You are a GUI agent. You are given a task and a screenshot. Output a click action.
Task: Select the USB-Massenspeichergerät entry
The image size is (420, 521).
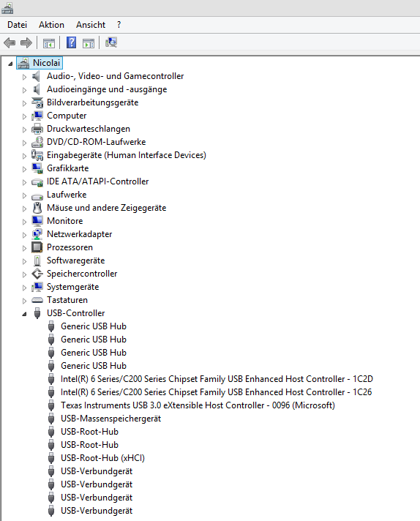click(111, 419)
